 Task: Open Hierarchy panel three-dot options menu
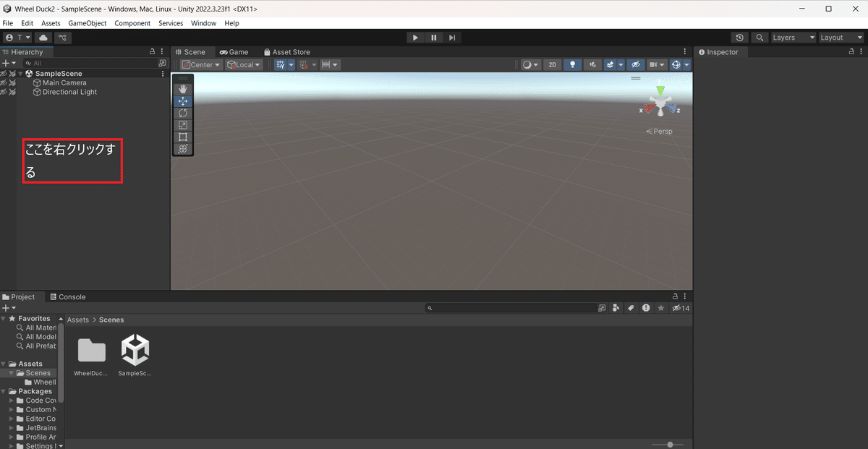coord(163,52)
